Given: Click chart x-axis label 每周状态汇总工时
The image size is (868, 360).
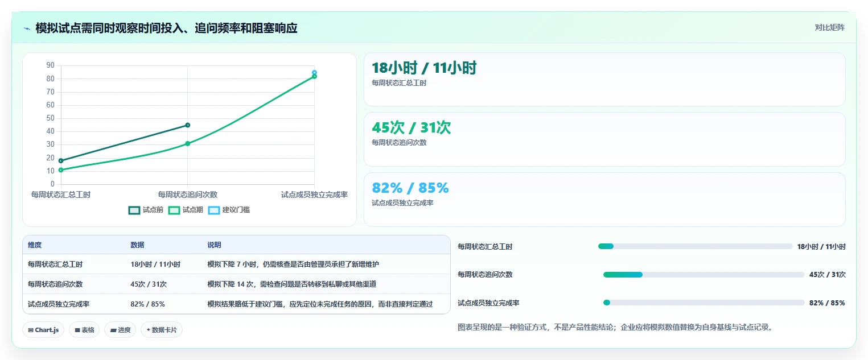Looking at the screenshot, I should click(x=61, y=195).
